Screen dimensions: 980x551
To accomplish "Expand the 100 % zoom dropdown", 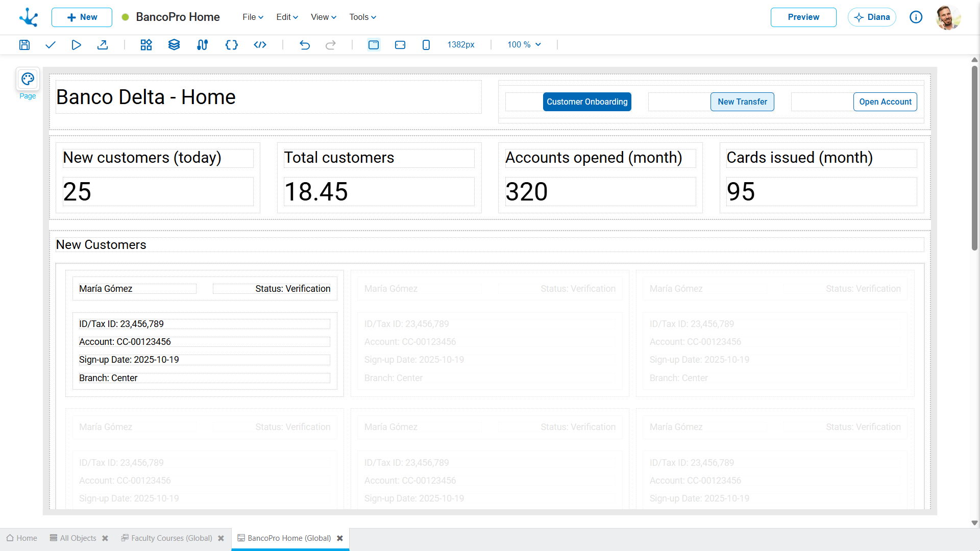I will (x=524, y=45).
